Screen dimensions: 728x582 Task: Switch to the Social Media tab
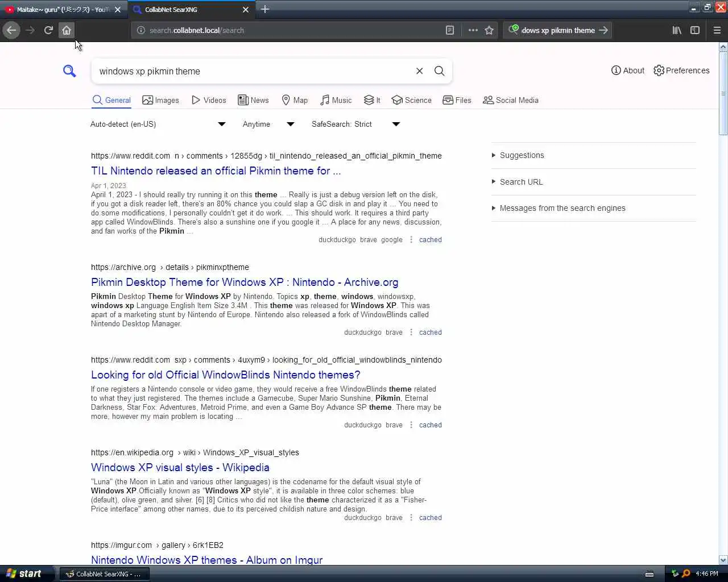510,100
